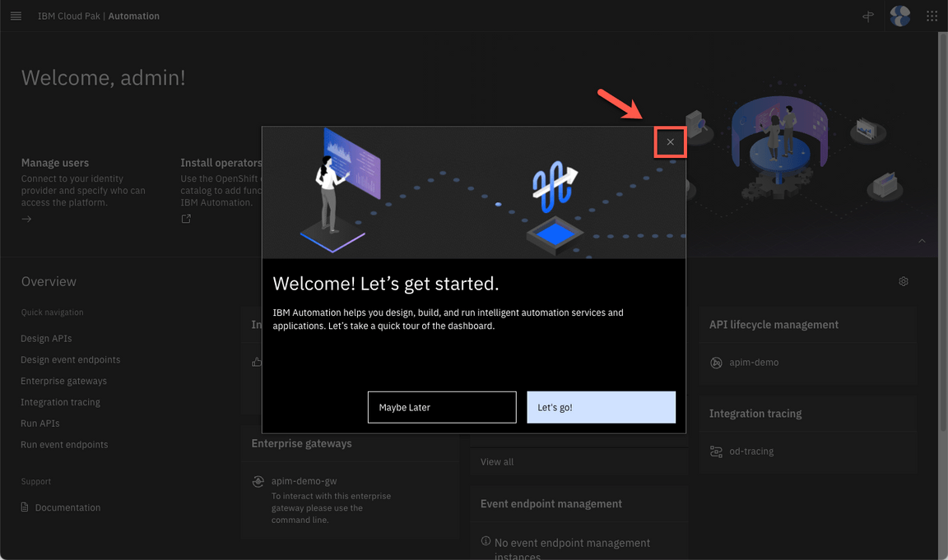
Task: Open the hamburger navigation menu
Action: (x=16, y=16)
